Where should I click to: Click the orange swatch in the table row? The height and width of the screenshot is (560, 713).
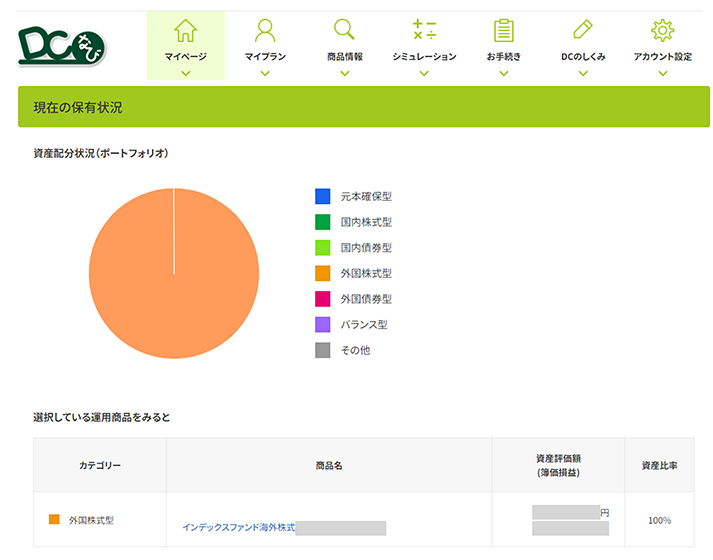(54, 519)
